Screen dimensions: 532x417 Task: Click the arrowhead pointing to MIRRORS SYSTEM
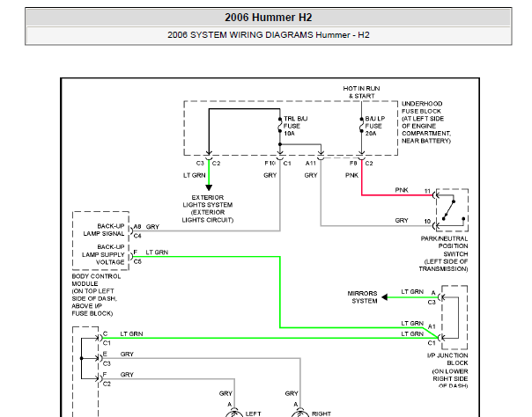pyautogui.click(x=384, y=297)
